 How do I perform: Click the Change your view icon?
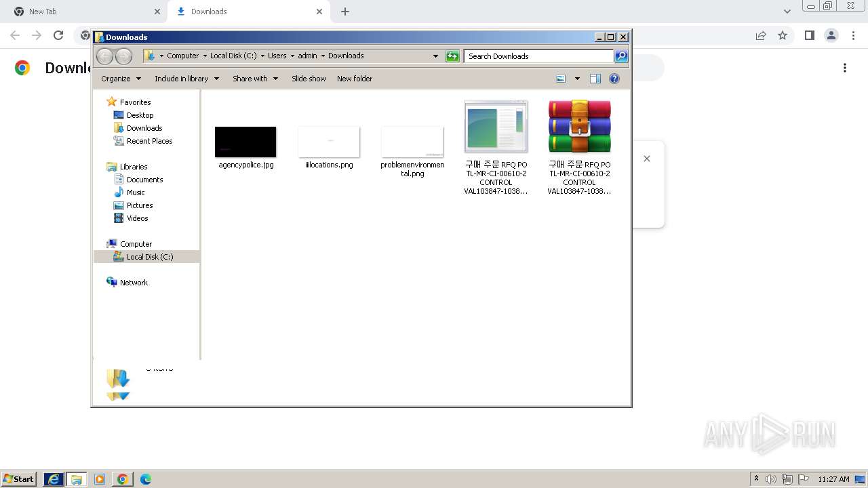coord(561,79)
